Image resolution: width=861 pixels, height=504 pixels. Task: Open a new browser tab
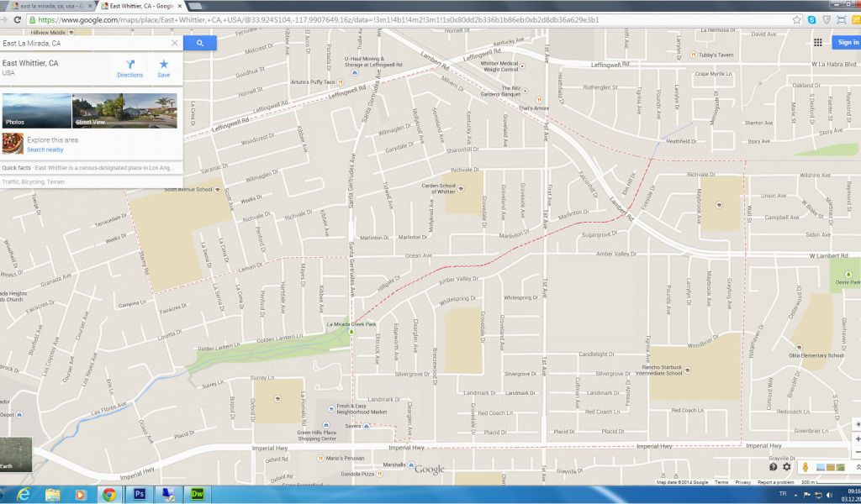click(x=195, y=6)
